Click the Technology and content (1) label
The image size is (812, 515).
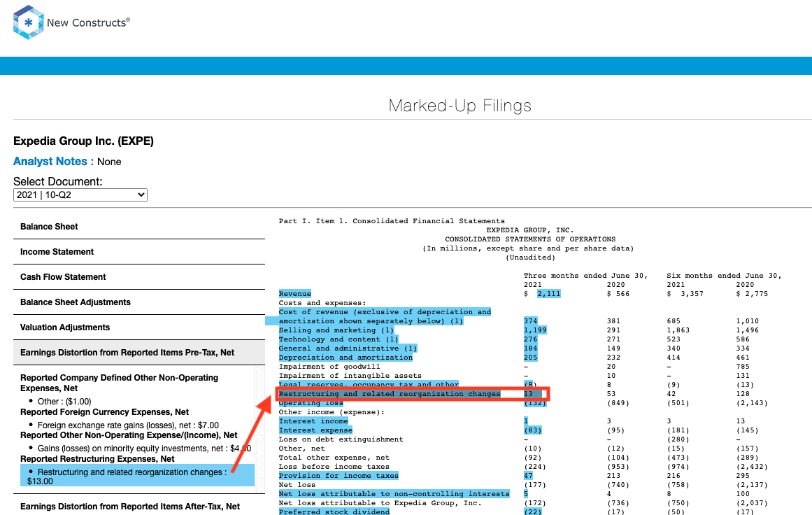coord(339,339)
